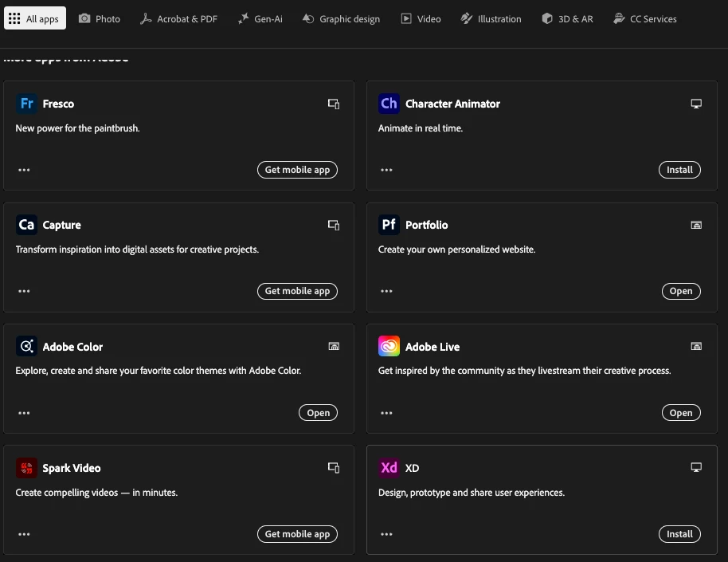Open the more options menu for Character Animator

387,170
